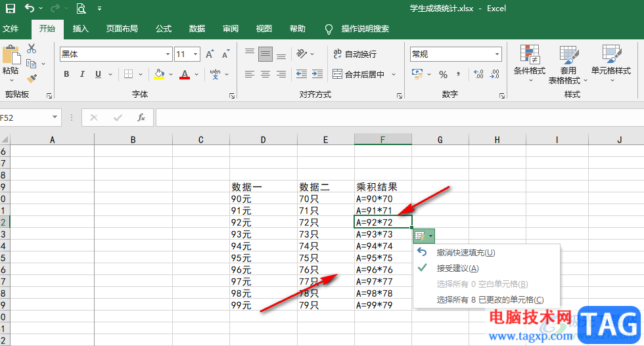Click the Save icon in quick access toolbar
This screenshot has height=346, width=644.
coord(11,9)
